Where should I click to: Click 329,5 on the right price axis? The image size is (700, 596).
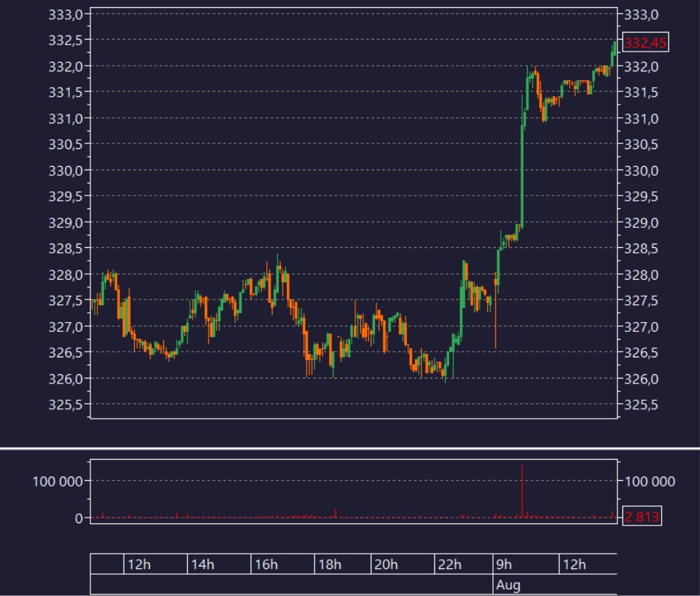point(641,196)
